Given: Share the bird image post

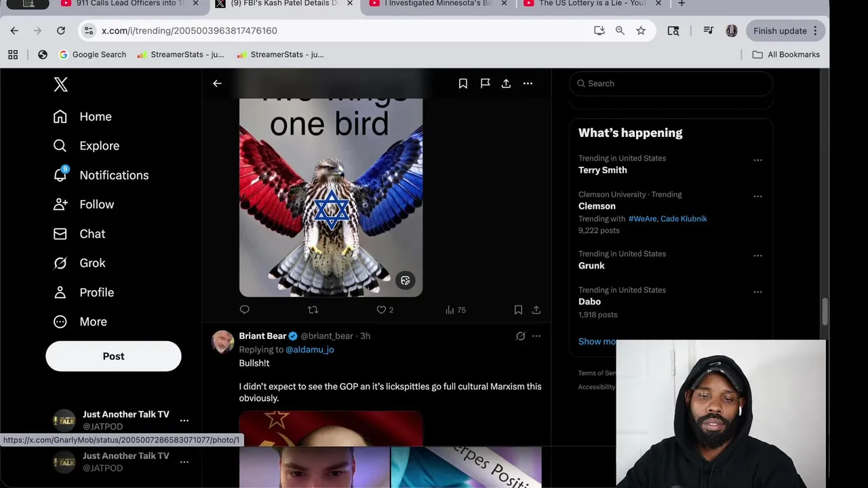Looking at the screenshot, I should [x=536, y=310].
